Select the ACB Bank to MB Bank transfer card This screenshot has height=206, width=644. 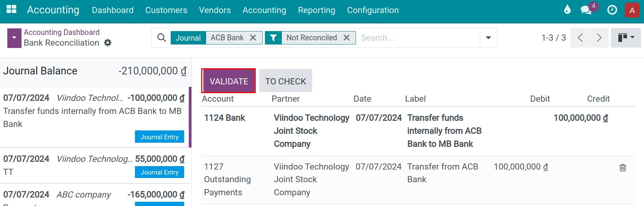94,117
